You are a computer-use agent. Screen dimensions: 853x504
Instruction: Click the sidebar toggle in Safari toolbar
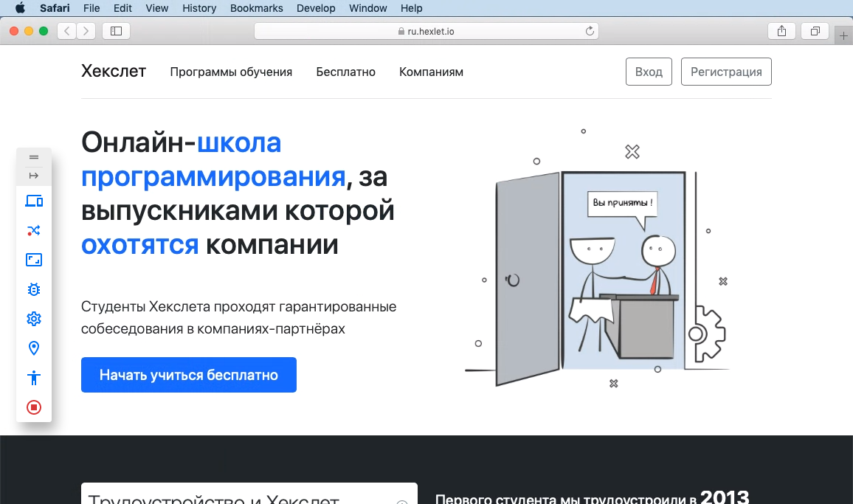click(116, 31)
